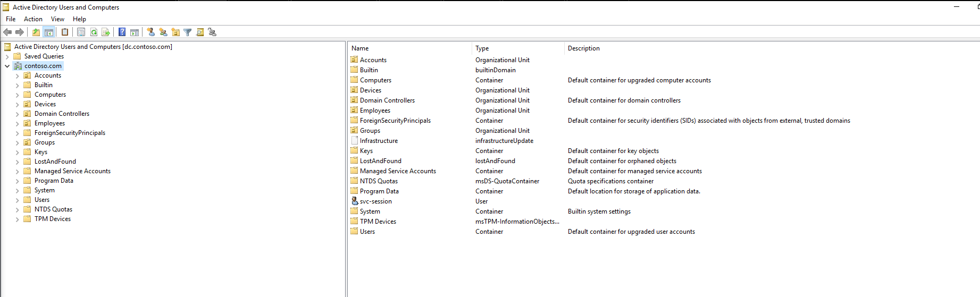Select Devices in the tree
Viewport: 980px width, 297px height.
pos(45,104)
